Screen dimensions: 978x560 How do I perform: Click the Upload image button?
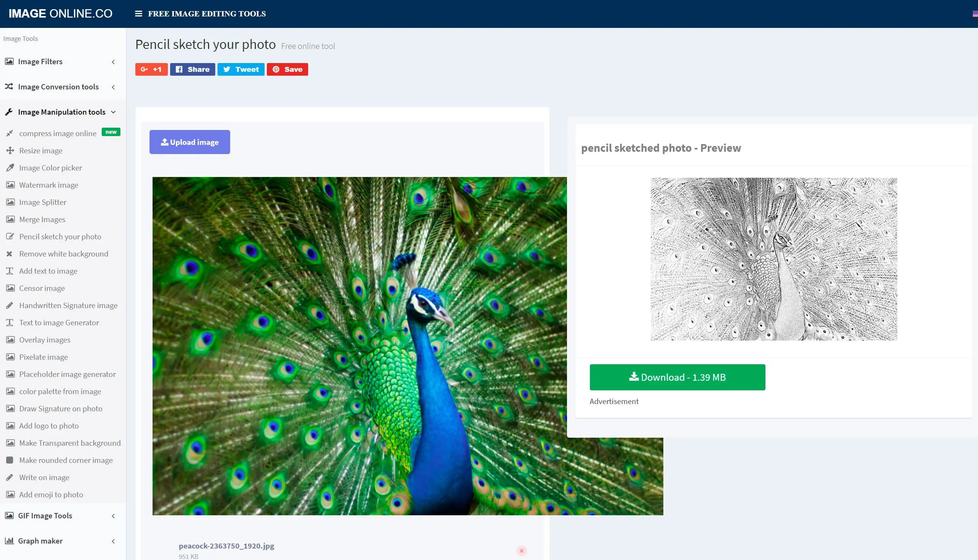(189, 142)
